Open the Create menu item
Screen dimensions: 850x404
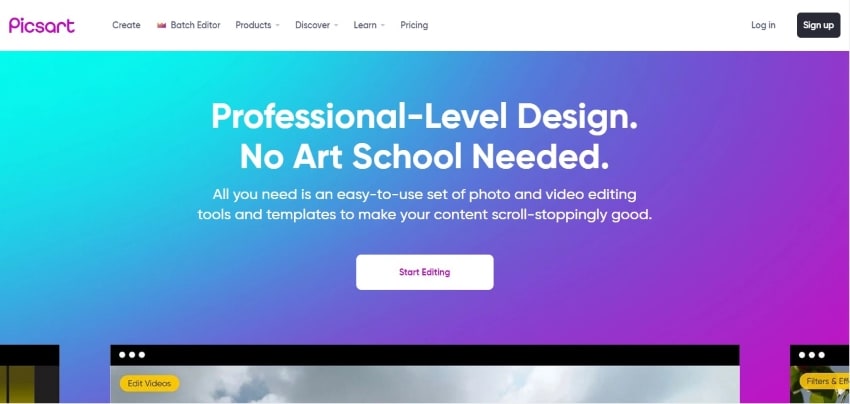pyautogui.click(x=126, y=25)
